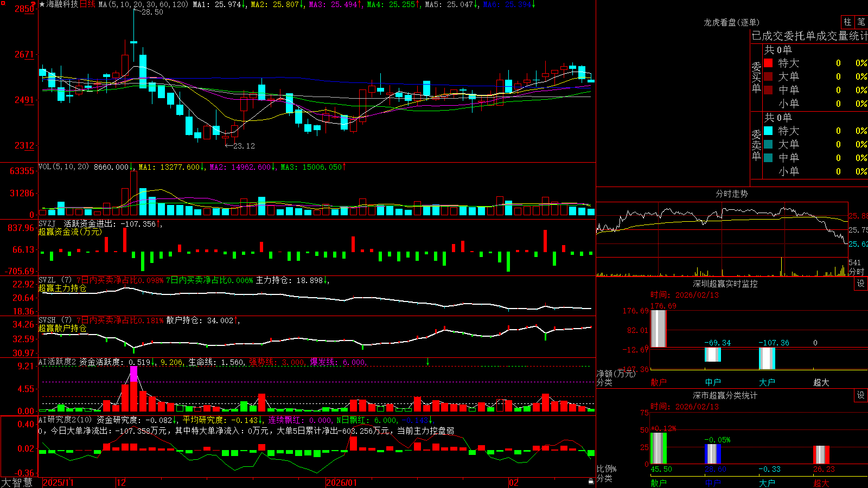Click the 02 month marker on the time axis
Screen dimensions: 868x488
514,483
